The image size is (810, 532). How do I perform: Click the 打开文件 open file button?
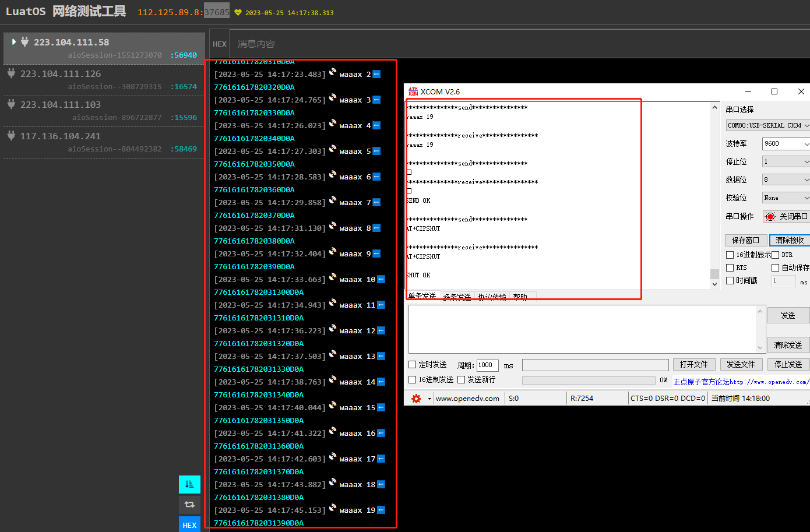point(693,364)
